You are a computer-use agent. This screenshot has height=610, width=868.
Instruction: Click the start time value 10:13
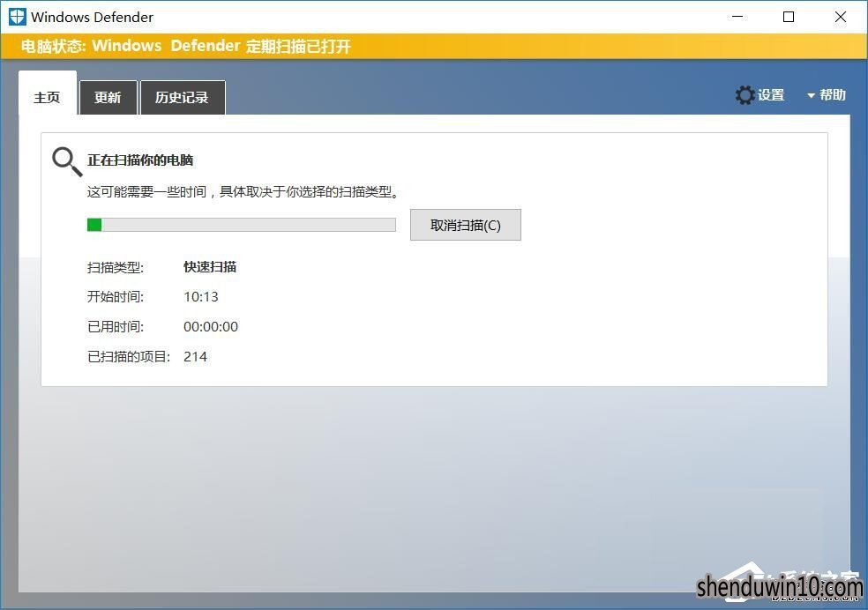[x=201, y=297]
